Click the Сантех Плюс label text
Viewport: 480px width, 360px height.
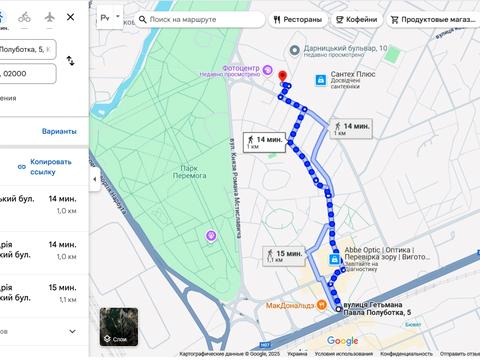point(353,74)
